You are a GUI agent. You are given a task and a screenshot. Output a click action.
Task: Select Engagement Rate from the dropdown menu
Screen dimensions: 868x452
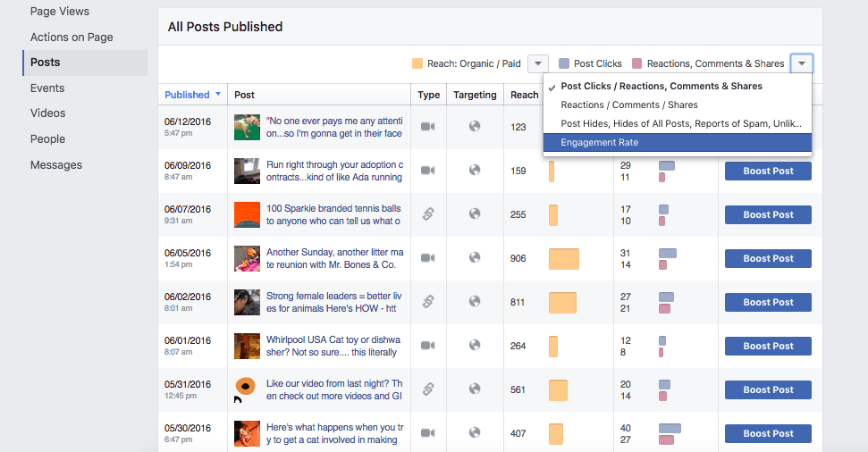pyautogui.click(x=677, y=143)
